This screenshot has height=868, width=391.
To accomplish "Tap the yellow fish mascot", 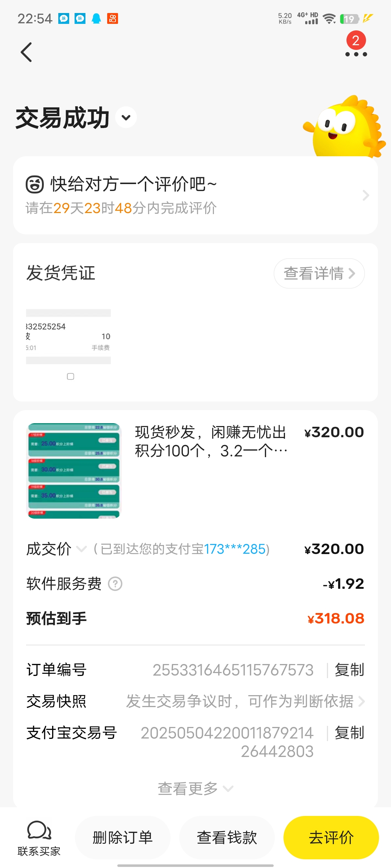I will pos(345,127).
